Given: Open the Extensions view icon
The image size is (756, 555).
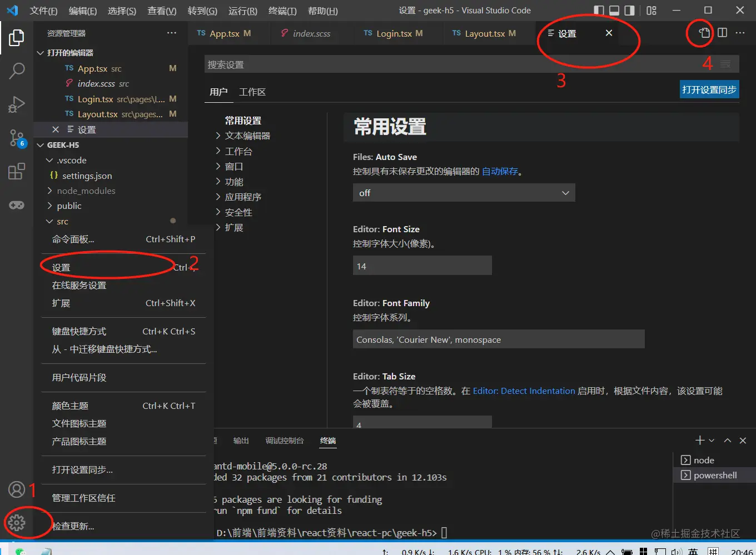Looking at the screenshot, I should pos(17,171).
